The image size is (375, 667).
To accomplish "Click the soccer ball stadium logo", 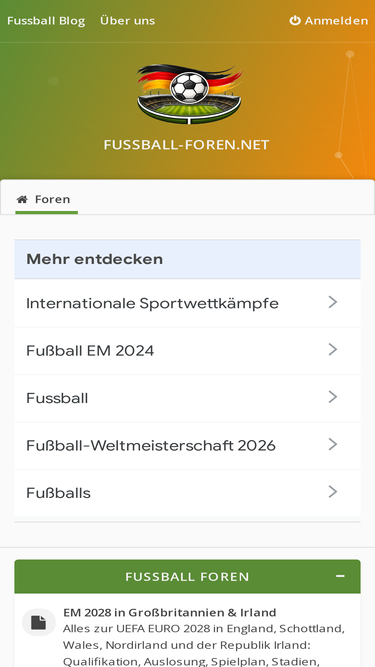I will click(x=189, y=94).
